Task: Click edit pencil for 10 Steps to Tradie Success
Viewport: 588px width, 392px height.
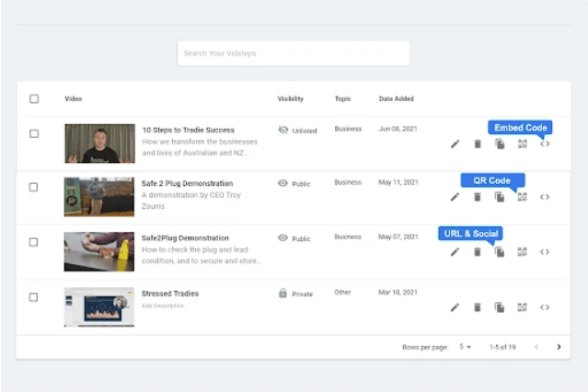Action: coord(455,144)
